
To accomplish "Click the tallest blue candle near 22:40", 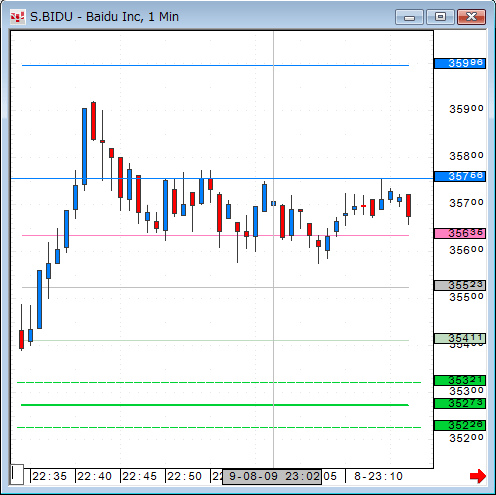I will (x=85, y=146).
